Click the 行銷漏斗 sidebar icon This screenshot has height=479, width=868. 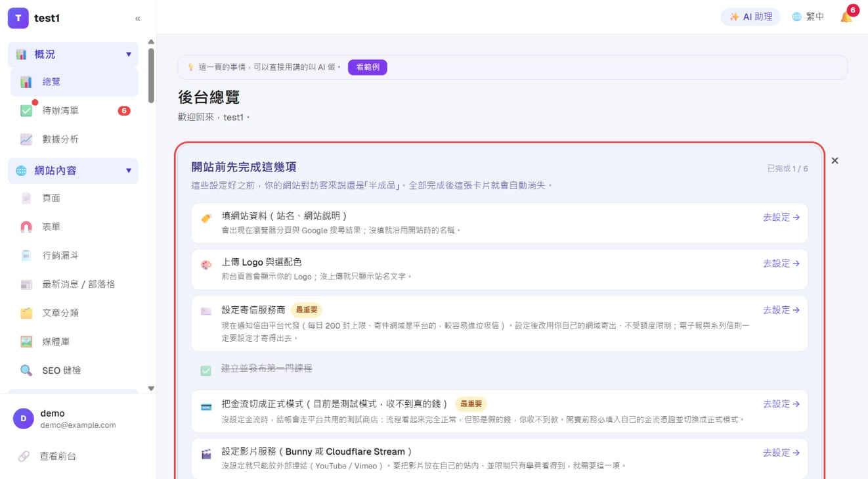[26, 256]
